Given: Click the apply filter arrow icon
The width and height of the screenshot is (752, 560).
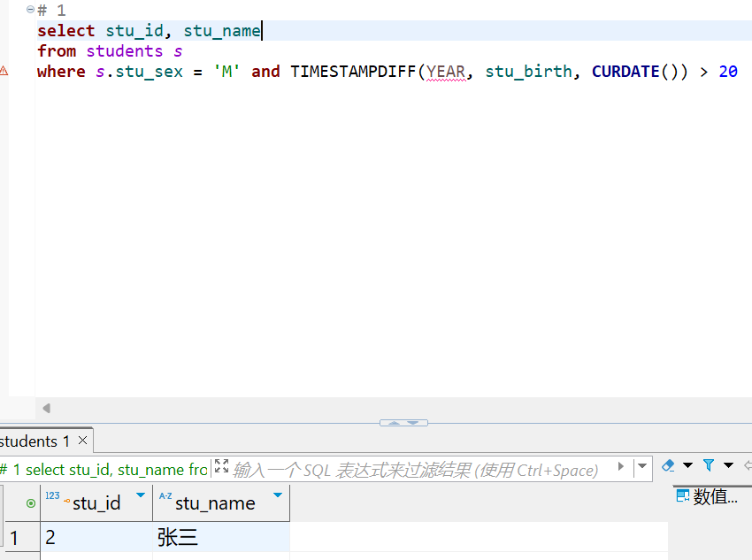Looking at the screenshot, I should point(621,466).
